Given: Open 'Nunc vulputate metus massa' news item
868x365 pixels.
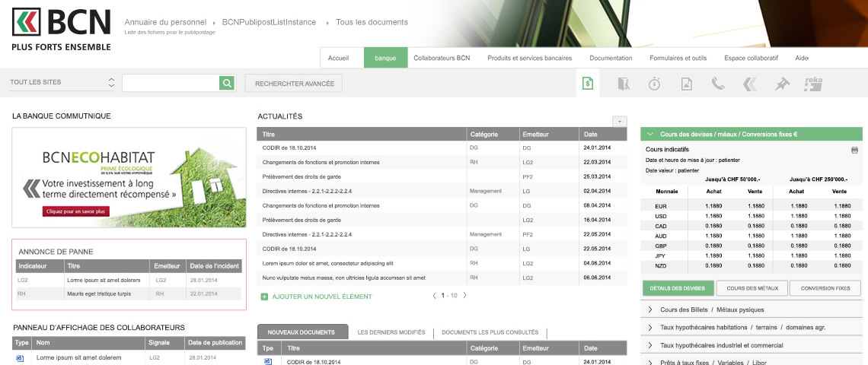Looking at the screenshot, I should click(x=343, y=278).
